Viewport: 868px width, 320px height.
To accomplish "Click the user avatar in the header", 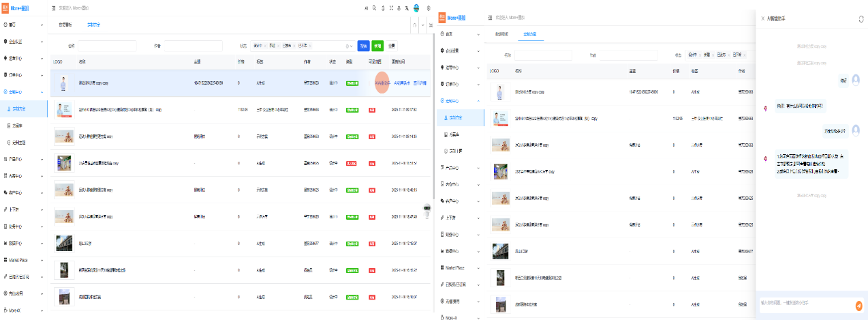I will [416, 8].
